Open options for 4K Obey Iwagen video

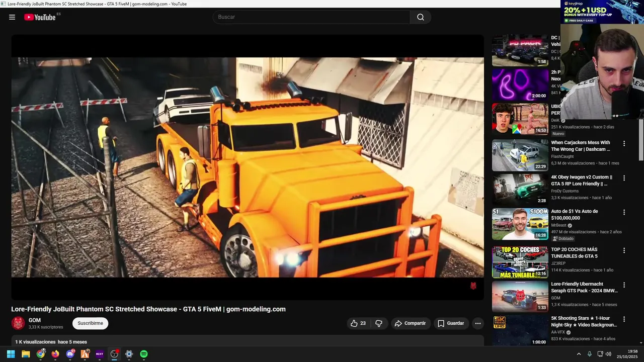coord(624,178)
